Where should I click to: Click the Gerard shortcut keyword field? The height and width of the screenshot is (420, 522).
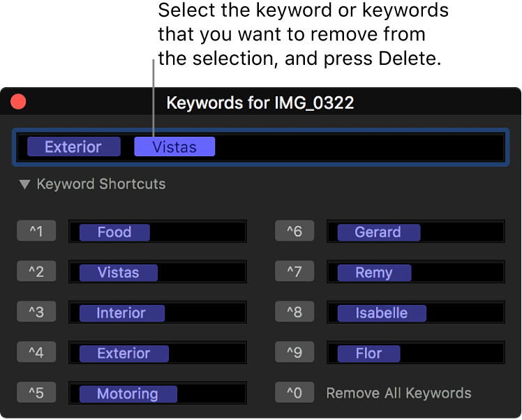pyautogui.click(x=461, y=232)
